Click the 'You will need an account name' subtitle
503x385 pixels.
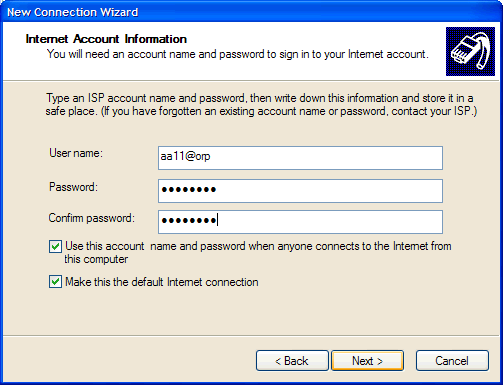click(x=237, y=54)
